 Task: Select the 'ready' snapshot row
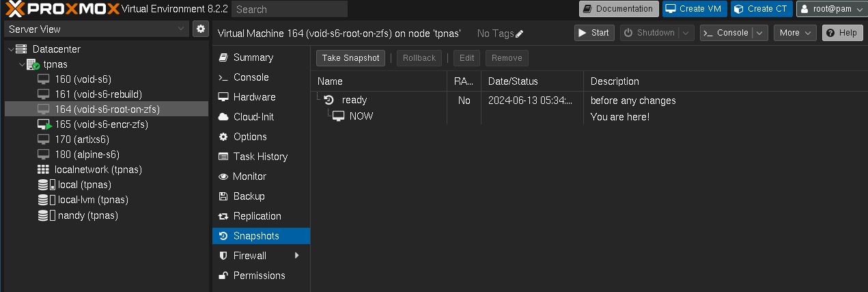(354, 100)
